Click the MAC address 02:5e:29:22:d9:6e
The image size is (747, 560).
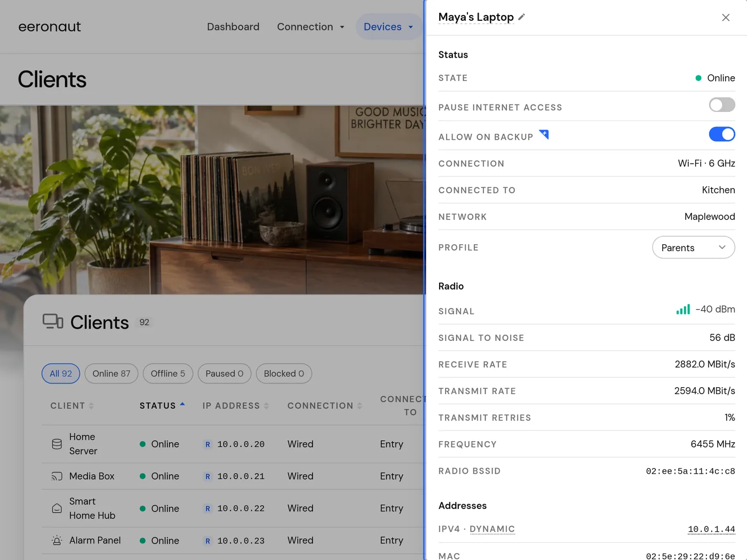(690, 556)
